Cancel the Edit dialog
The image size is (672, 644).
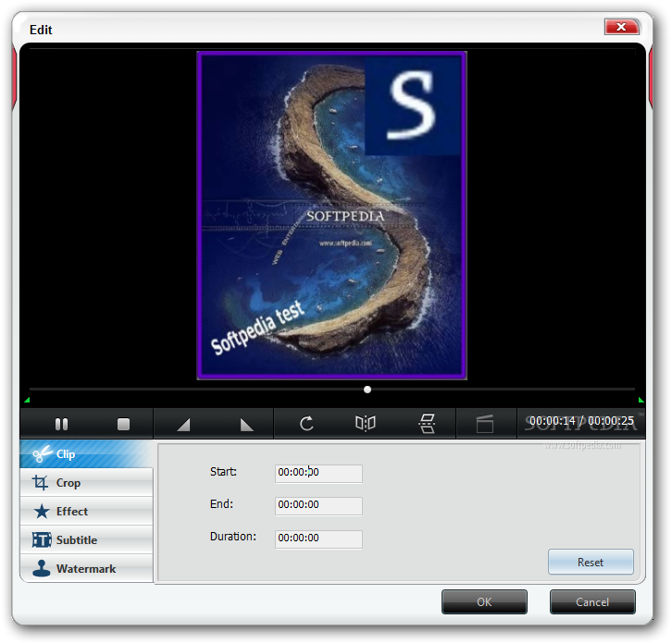pos(592,602)
